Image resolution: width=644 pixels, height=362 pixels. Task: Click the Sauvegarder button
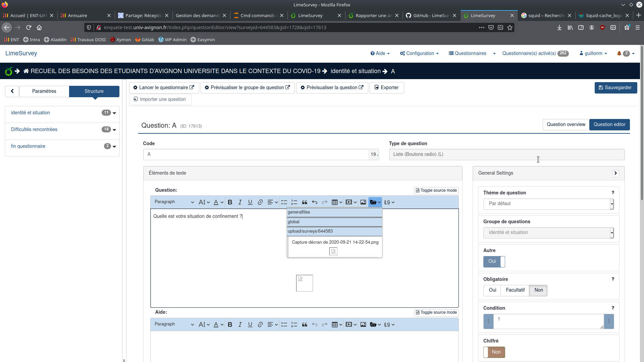point(615,87)
